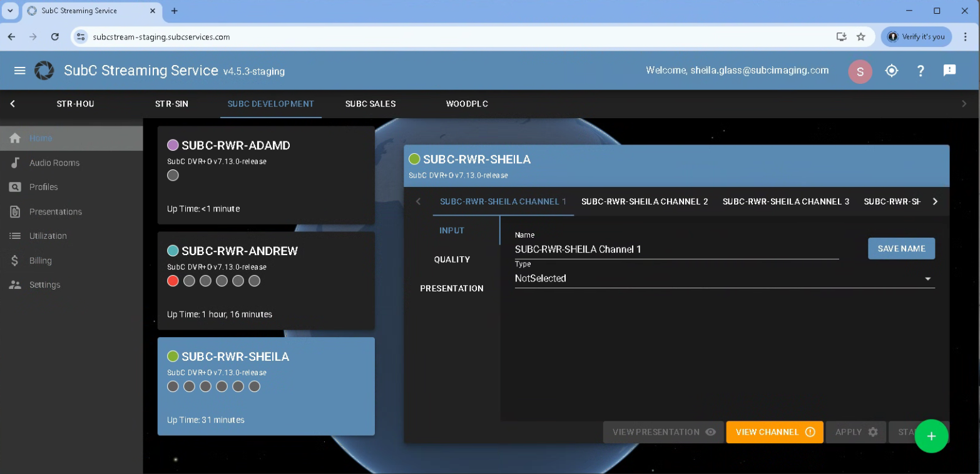
Task: Open help via question mark icon
Action: (x=921, y=71)
